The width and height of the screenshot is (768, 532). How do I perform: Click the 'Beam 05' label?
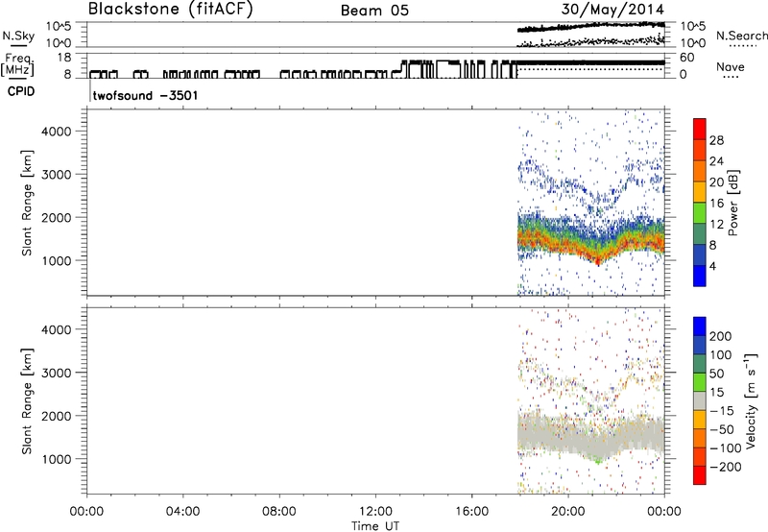coord(374,11)
